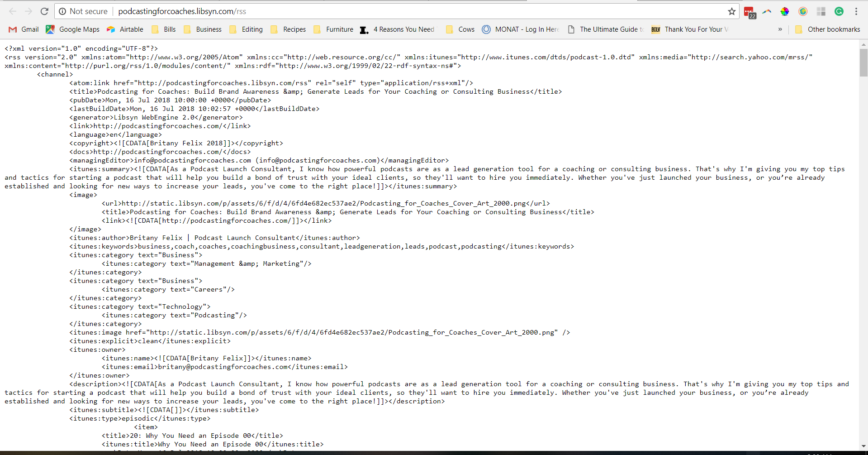The image size is (868, 455).
Task: Click the rainbow arc extension icon
Action: 767,11
